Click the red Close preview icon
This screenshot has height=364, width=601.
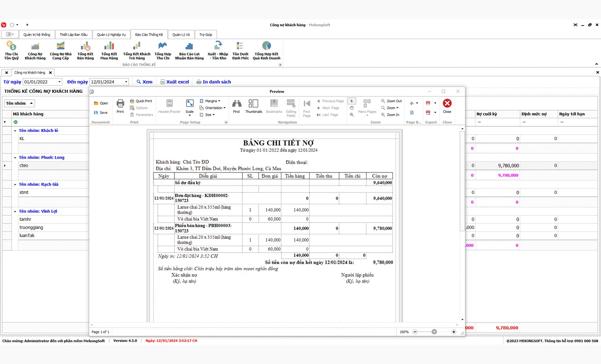point(447,106)
